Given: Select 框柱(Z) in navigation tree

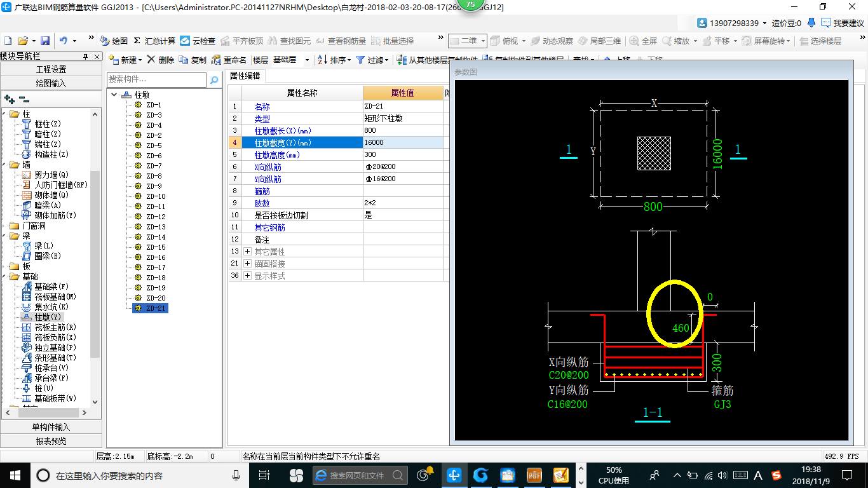Looking at the screenshot, I should (48, 124).
